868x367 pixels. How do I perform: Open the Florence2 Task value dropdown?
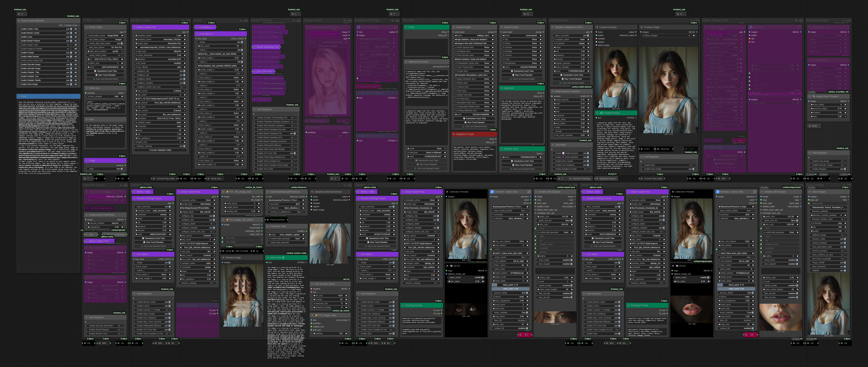click(x=286, y=235)
